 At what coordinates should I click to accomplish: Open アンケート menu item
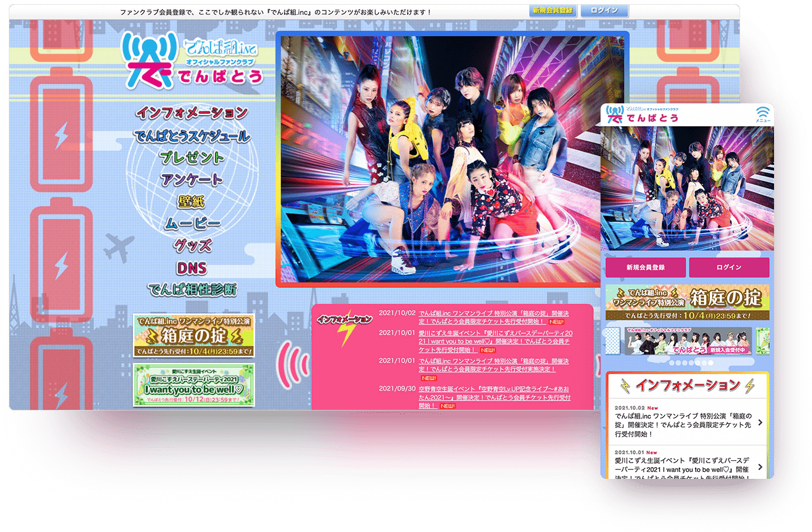192,179
